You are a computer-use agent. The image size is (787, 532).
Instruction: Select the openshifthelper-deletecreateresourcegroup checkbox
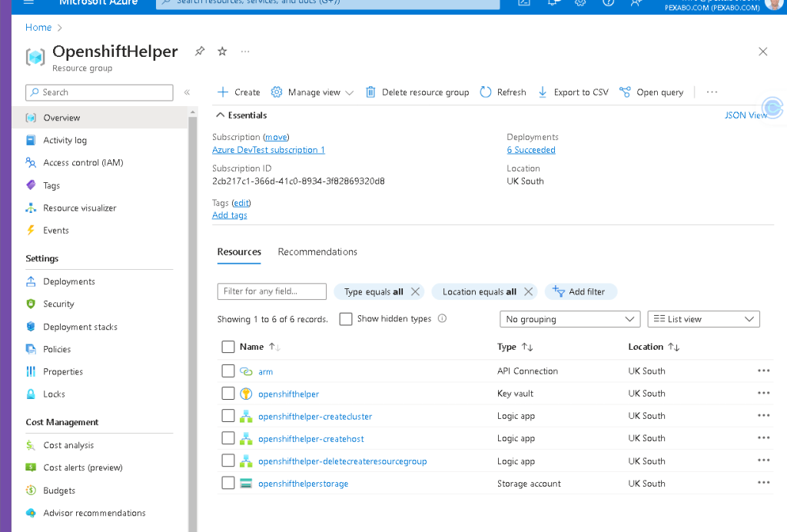pos(227,461)
